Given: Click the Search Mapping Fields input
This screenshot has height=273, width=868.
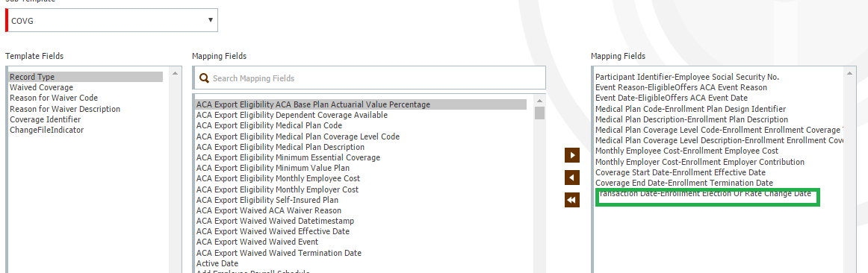Looking at the screenshot, I should 369,78.
